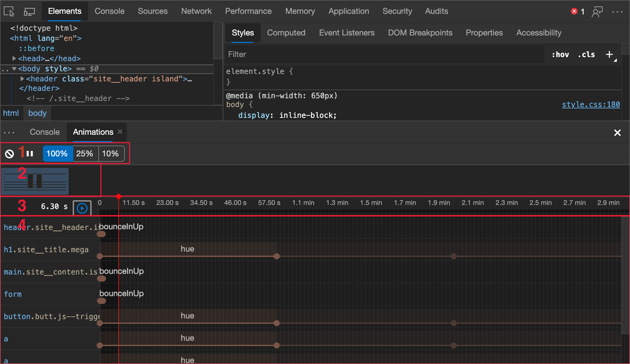Image resolution: width=630 pixels, height=364 pixels.
Task: Move to the red timeline scrubber diamond
Action: (119, 196)
